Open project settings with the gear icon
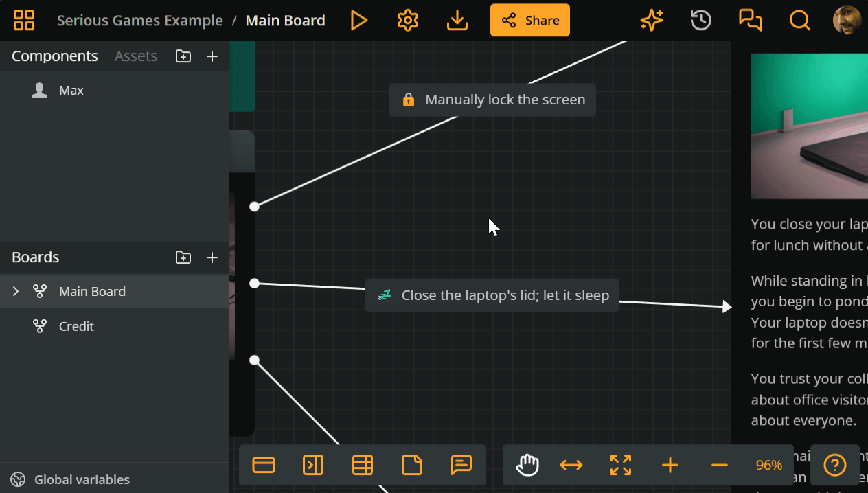Viewport: 868px width, 493px height. [x=407, y=20]
